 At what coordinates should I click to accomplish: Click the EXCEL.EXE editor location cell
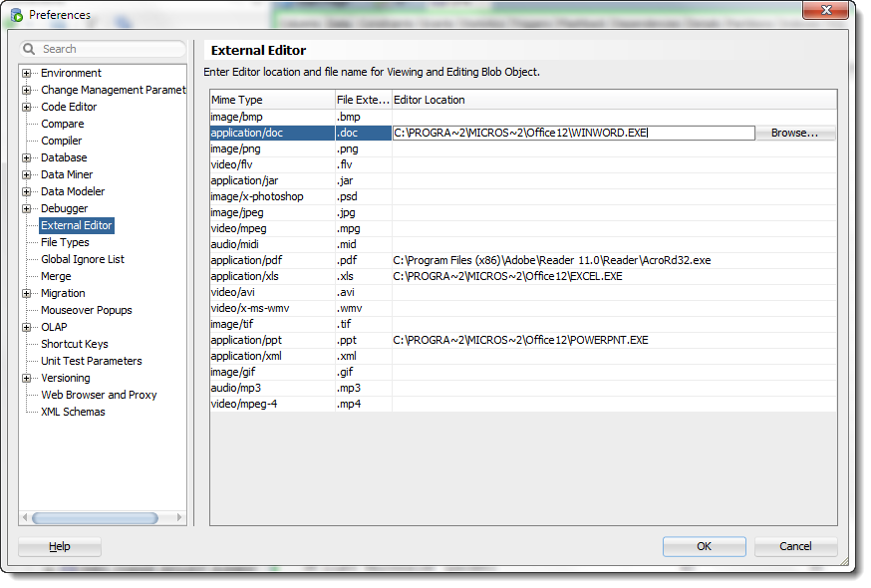click(614, 277)
